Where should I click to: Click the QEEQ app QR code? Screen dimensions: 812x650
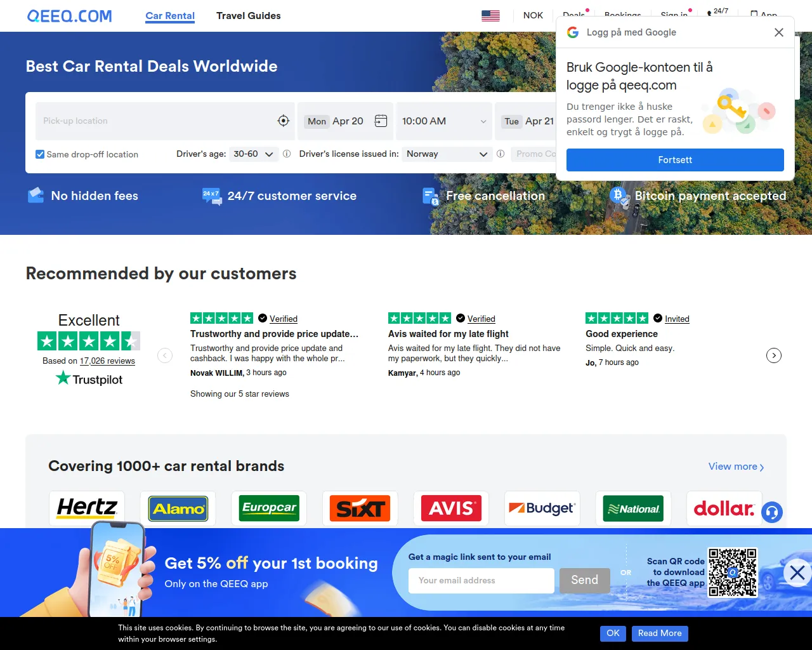click(x=733, y=573)
